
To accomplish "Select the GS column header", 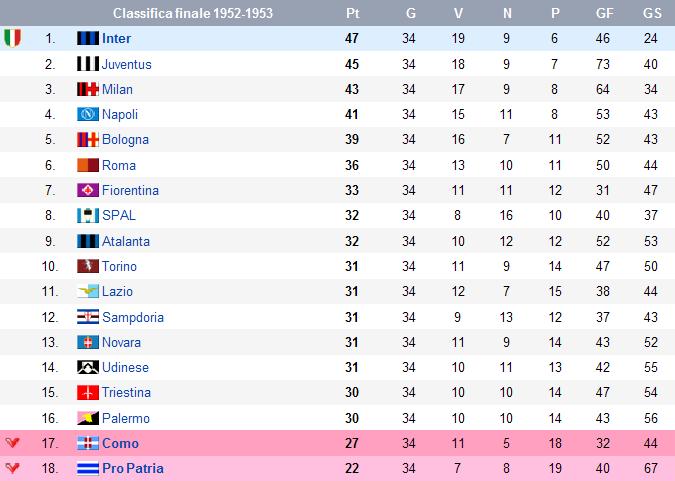I will [x=652, y=13].
